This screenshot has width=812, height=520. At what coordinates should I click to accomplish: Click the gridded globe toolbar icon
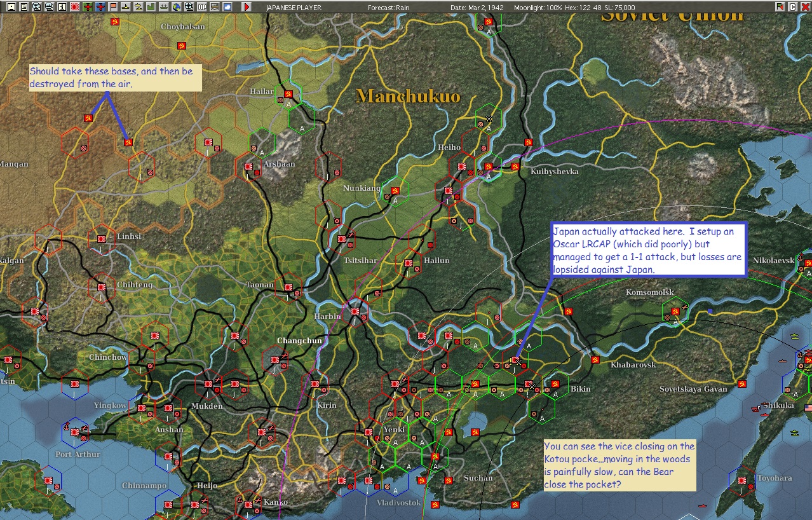coord(188,7)
